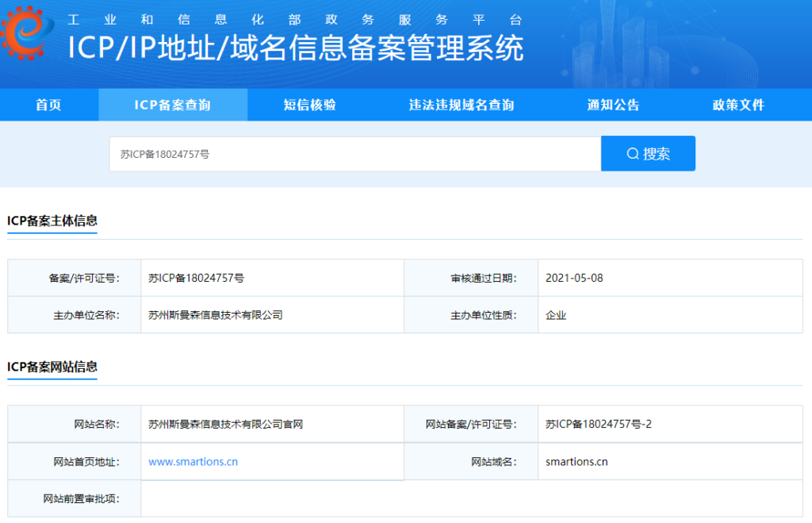Click the 网站备案/许可证号 label
Viewport: 812px width, 523px height.
pos(471,425)
